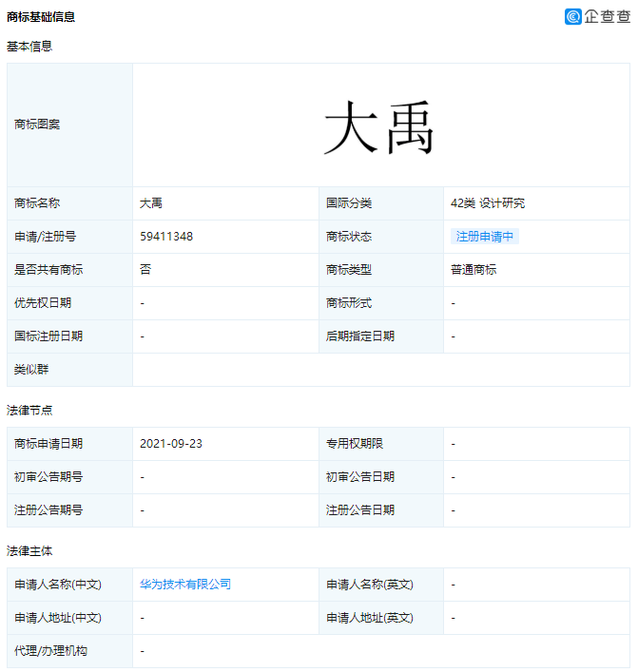Screen dimensions: 638x672
Task: Click the 42类 设计研究 classification value
Action: (x=488, y=203)
